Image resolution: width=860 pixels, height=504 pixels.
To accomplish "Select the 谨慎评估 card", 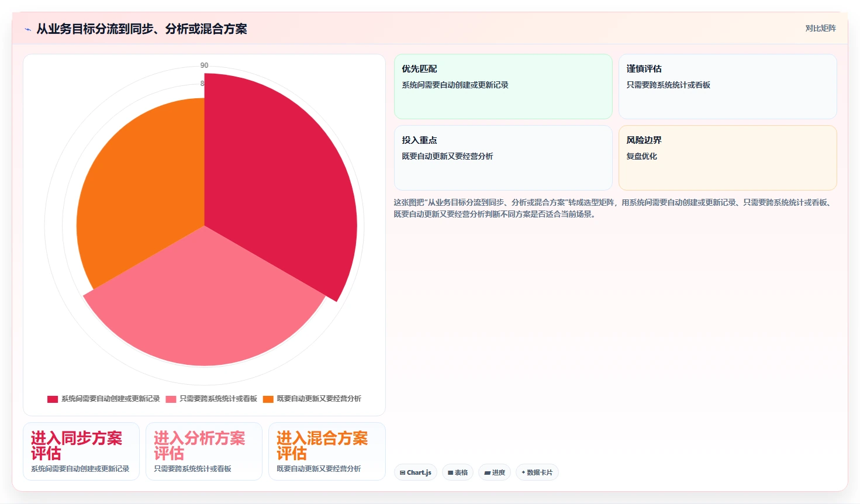I will tap(727, 87).
